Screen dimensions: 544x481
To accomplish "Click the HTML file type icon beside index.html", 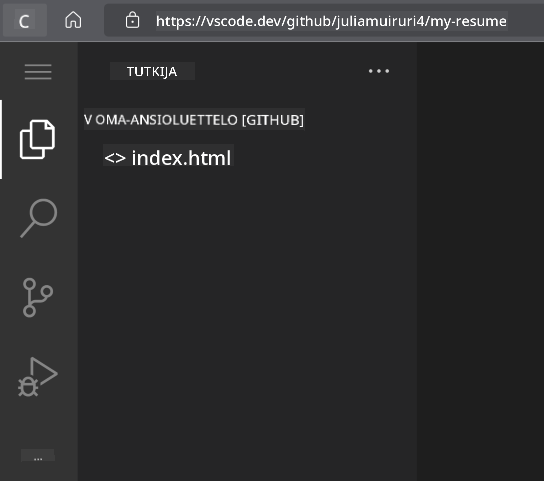I will 115,158.
